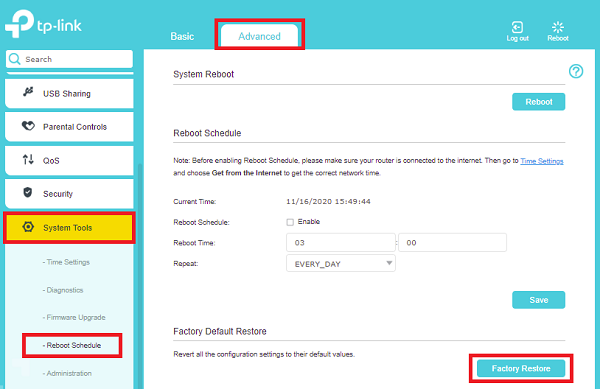Save the reboot schedule settings
This screenshot has height=389, width=600.
[538, 300]
